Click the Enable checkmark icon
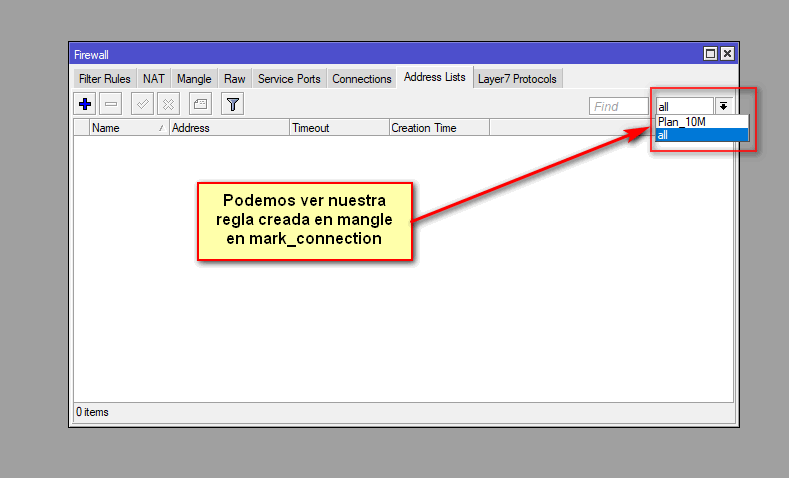 point(143,104)
